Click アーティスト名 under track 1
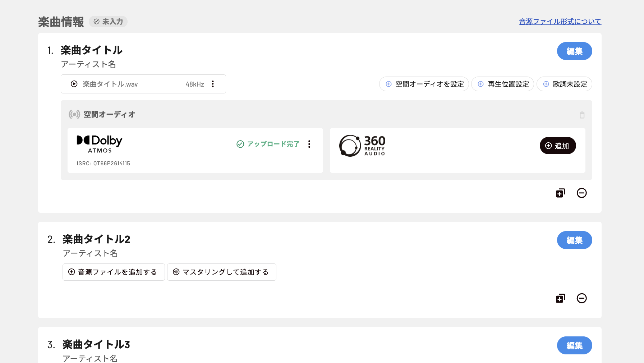The image size is (644, 363). click(x=88, y=64)
